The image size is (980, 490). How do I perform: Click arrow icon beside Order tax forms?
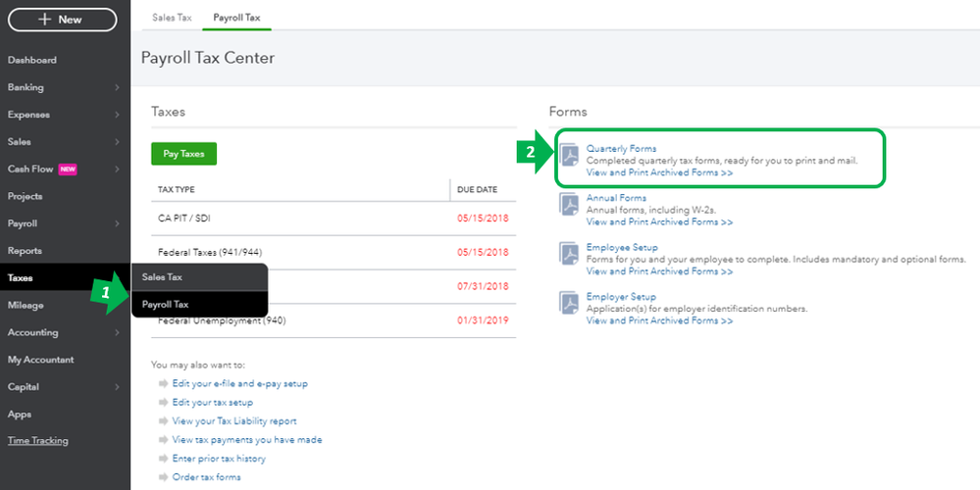coord(164,477)
